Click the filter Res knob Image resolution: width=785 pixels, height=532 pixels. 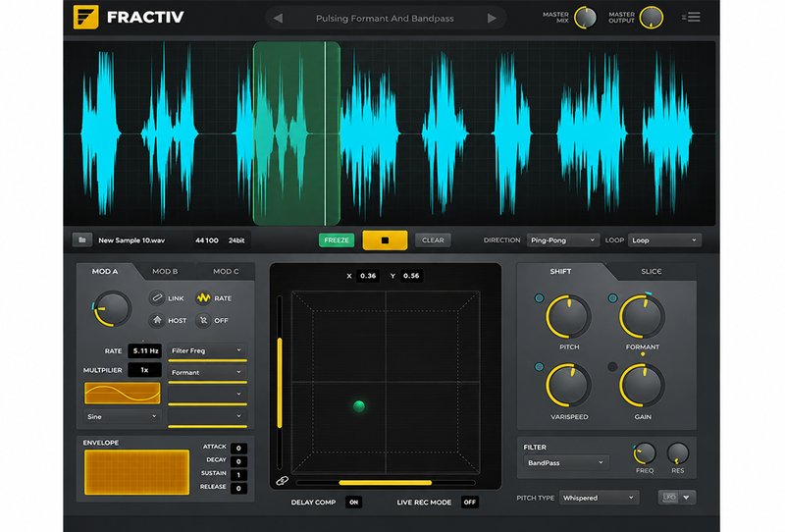(678, 453)
